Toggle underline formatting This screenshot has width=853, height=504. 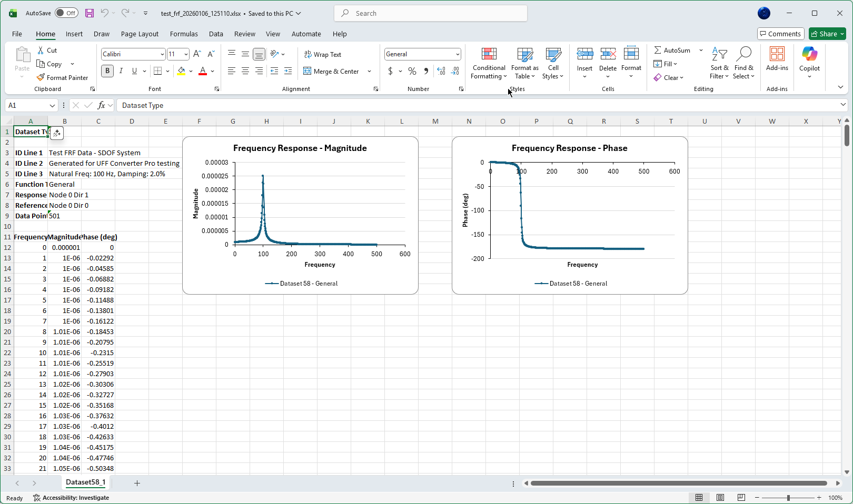(134, 70)
